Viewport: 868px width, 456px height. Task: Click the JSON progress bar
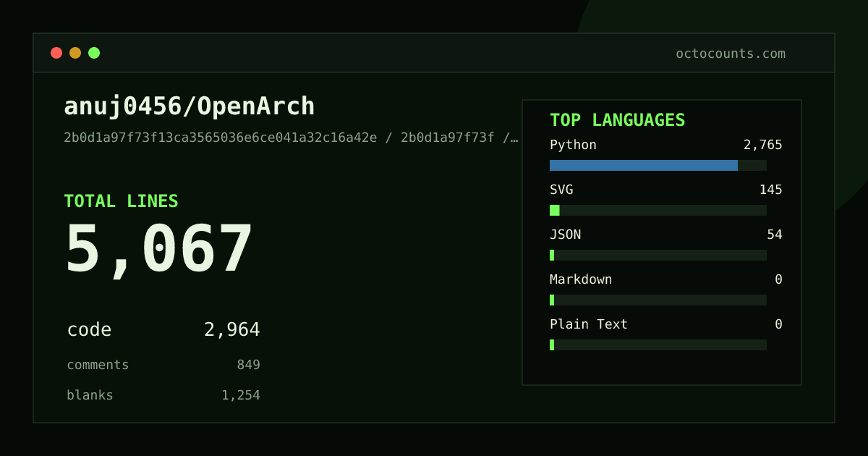658,255
